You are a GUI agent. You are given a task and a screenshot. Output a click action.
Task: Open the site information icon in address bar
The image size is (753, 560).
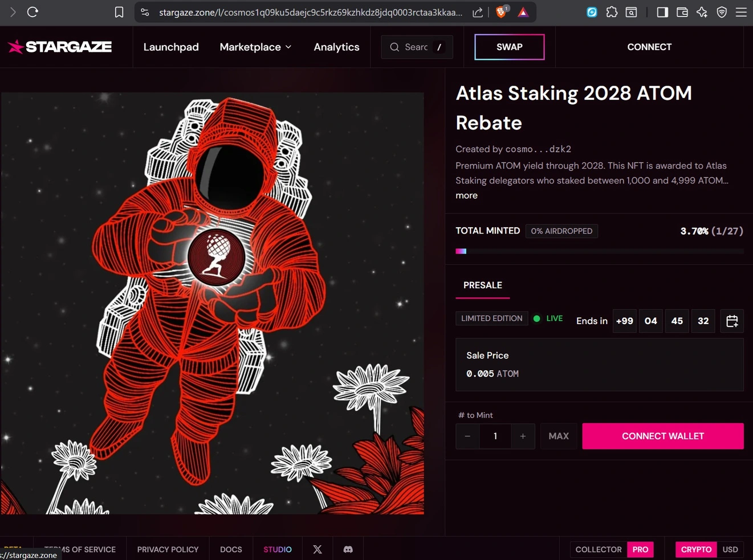point(145,12)
